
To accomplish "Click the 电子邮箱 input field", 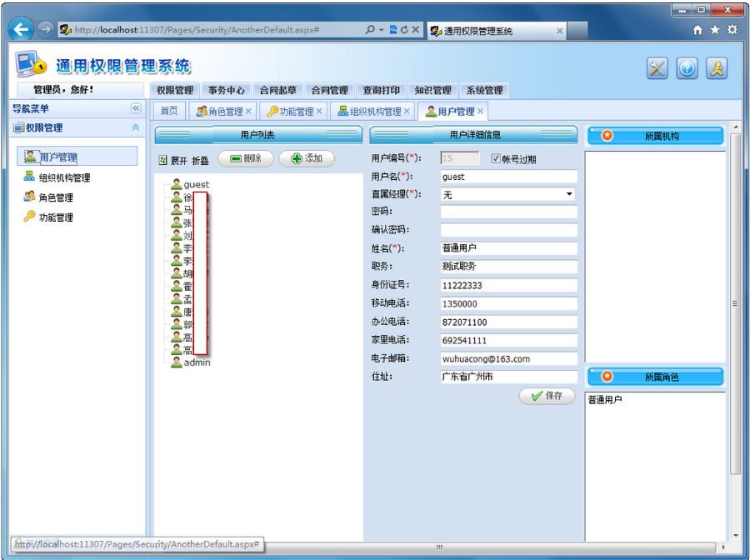I will (508, 358).
